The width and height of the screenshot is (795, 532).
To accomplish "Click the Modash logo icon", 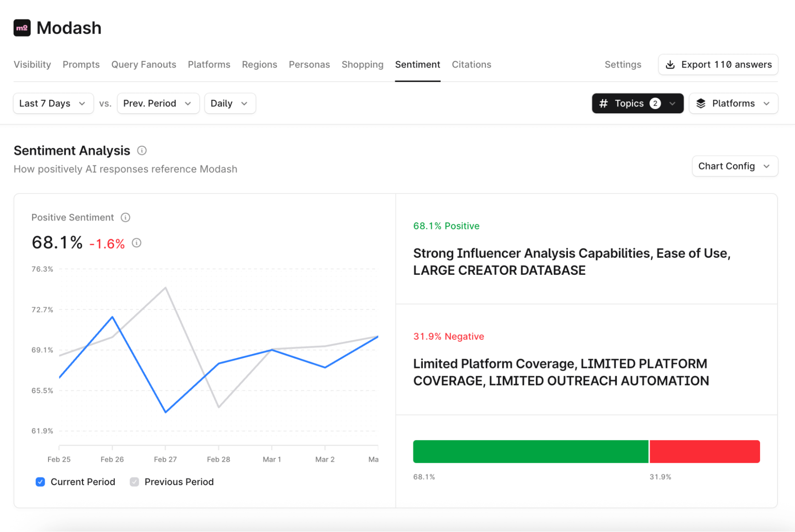I will [x=21, y=27].
